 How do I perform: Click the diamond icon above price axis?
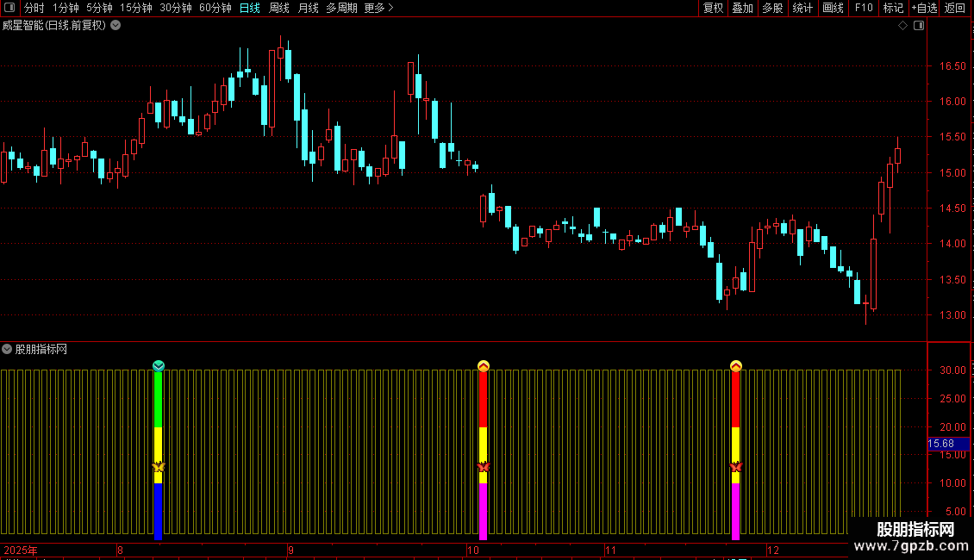(902, 26)
